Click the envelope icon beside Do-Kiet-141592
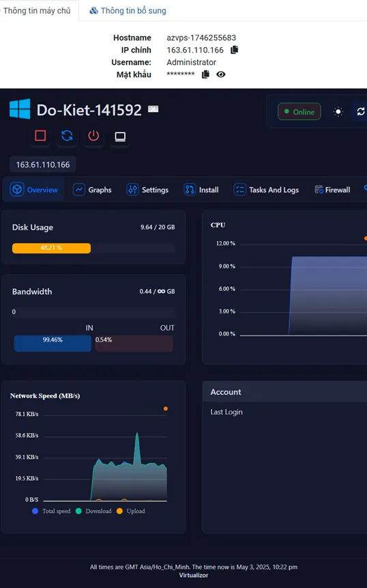 click(153, 109)
